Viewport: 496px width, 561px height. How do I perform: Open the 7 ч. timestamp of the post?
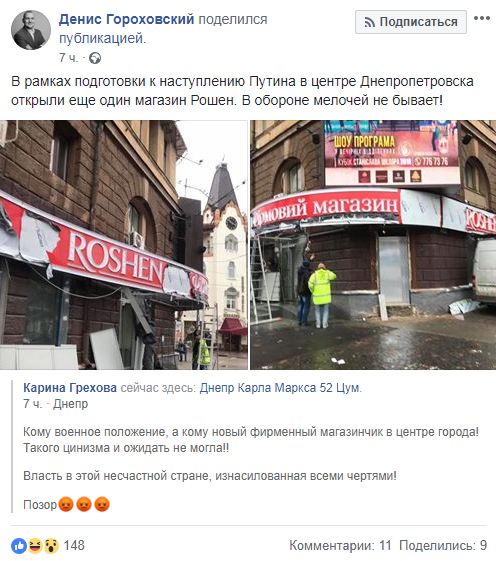[68, 58]
